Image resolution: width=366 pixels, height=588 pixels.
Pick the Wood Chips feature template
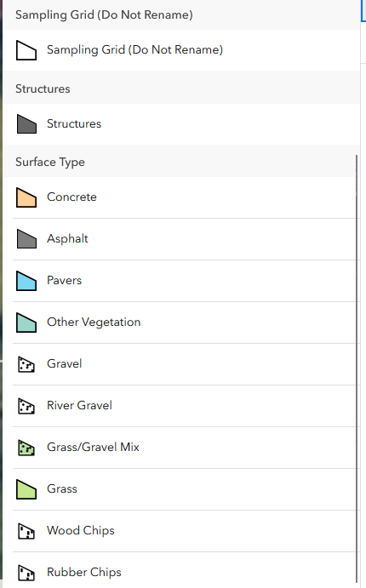(x=184, y=531)
